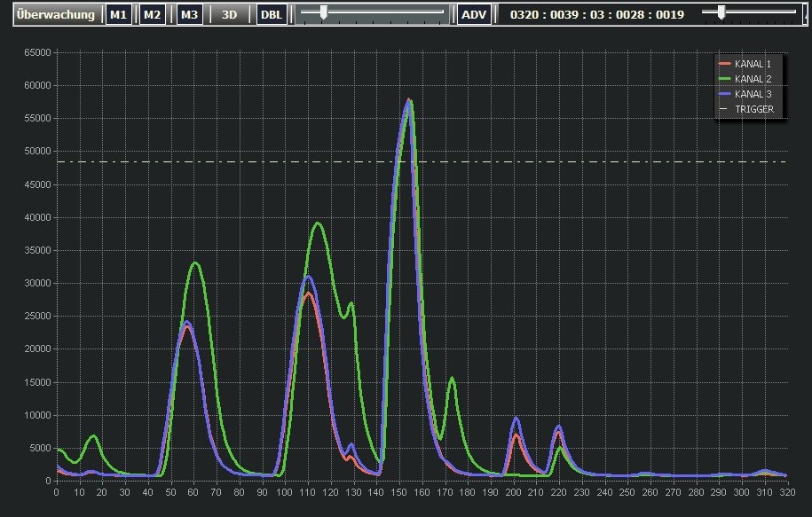Click the Überwachung button
812x517 pixels.
(x=55, y=14)
